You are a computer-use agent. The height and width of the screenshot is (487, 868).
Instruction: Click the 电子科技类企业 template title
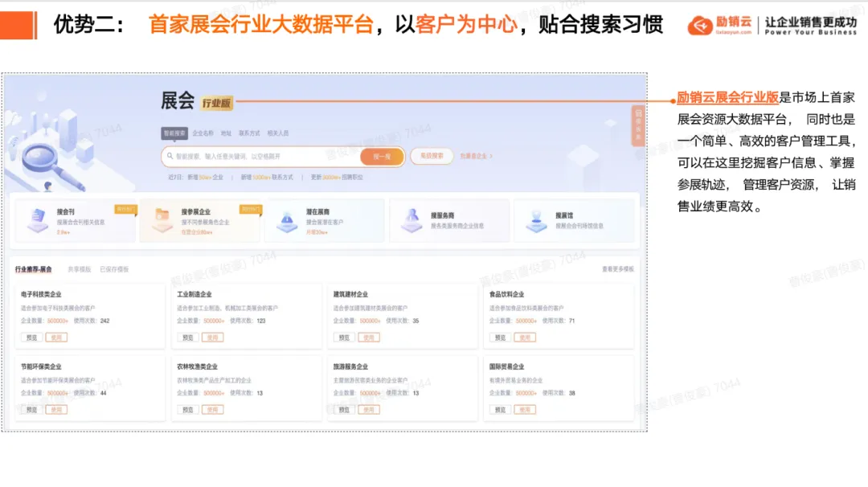(42, 294)
